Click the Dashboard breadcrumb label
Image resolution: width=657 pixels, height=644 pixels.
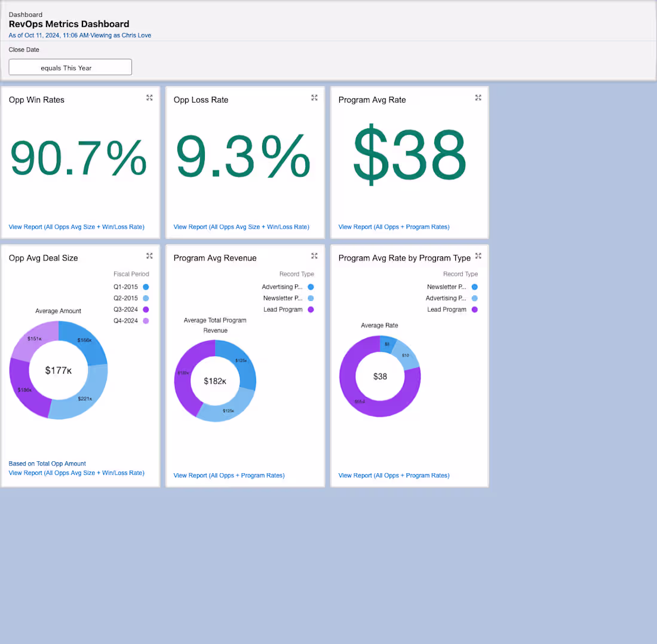click(26, 14)
